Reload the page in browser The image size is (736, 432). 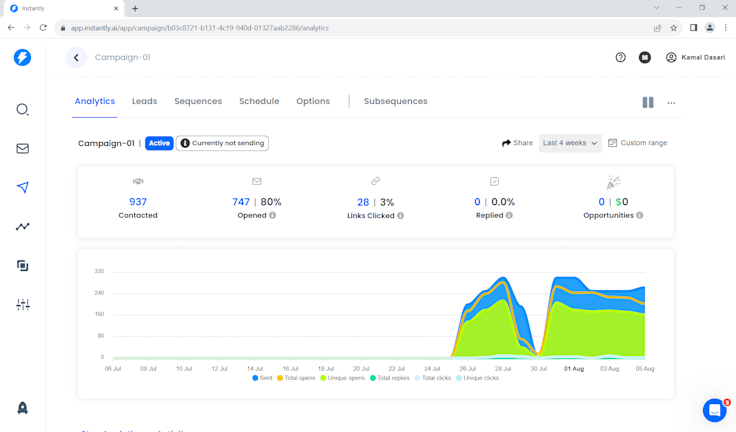pos(43,28)
